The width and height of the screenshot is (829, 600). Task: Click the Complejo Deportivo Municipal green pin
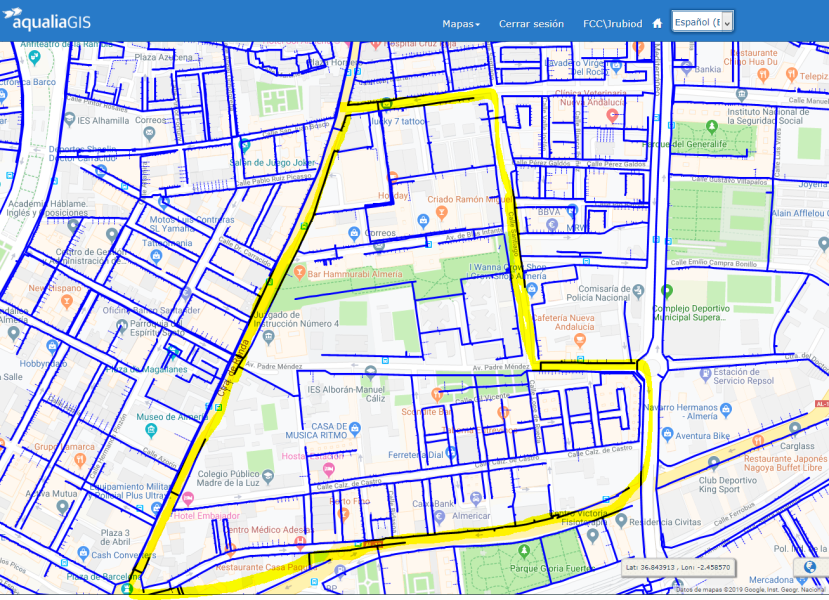click(x=667, y=291)
